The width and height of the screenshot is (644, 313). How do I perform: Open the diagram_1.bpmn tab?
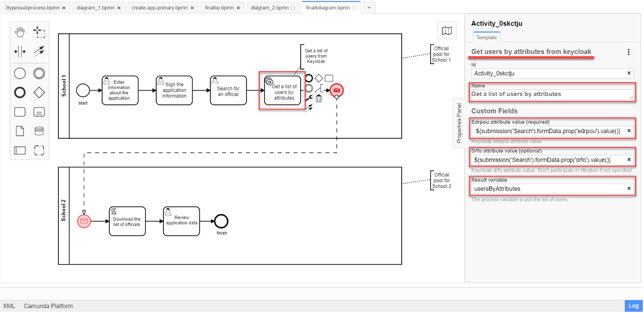[x=95, y=8]
